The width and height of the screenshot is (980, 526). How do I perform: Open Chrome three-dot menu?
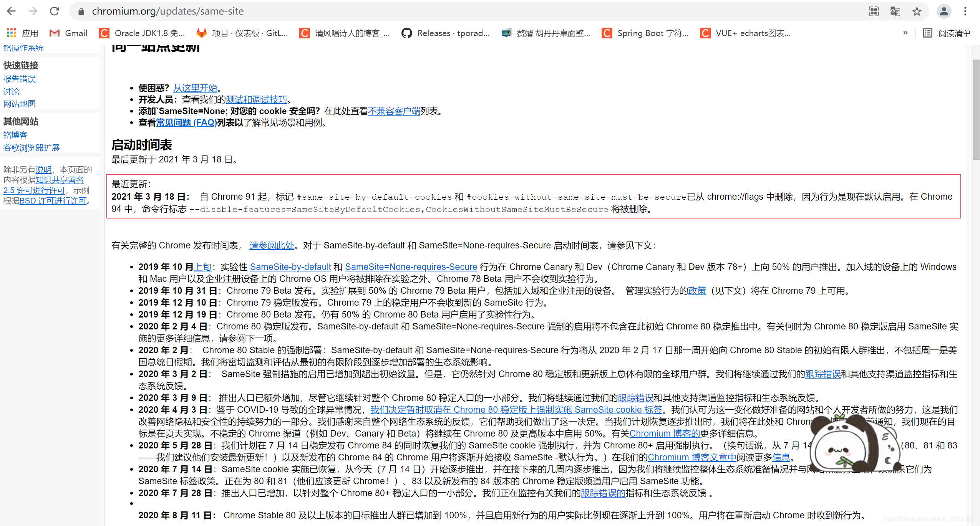[965, 11]
